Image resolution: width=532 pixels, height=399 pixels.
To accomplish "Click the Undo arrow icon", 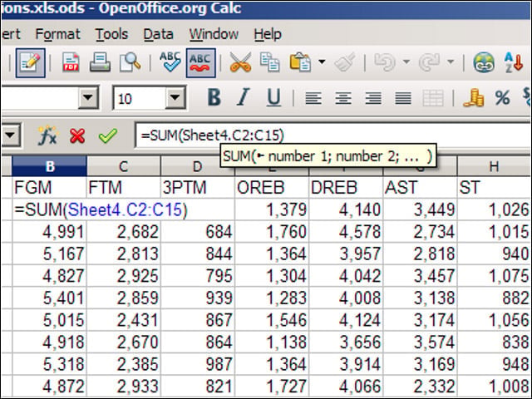I will tap(385, 63).
